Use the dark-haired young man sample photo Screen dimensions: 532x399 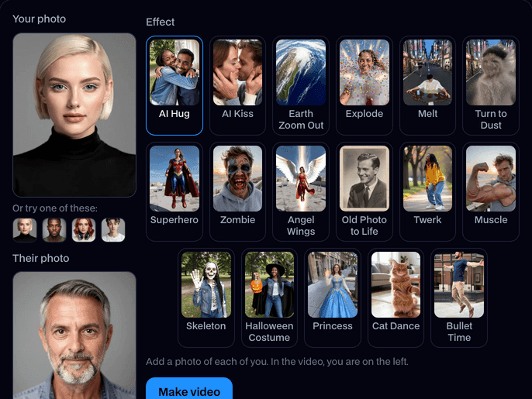click(x=113, y=230)
